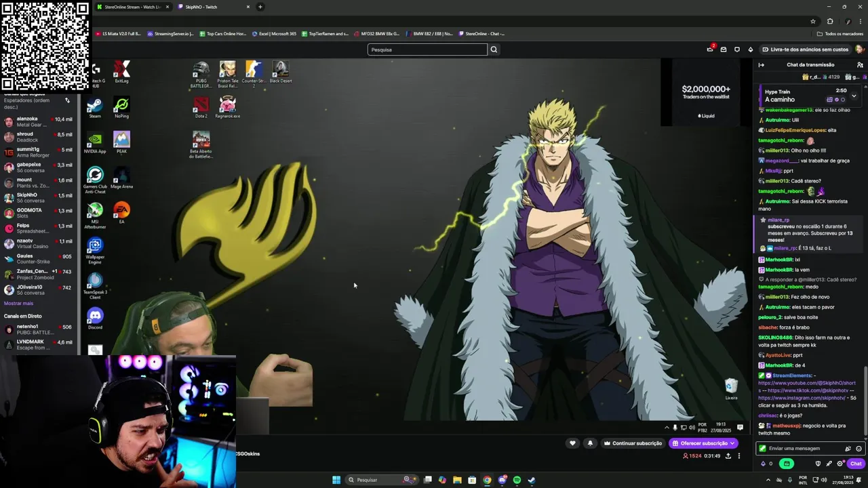Open the chat settings gear
Image resolution: width=868 pixels, height=488 pixels.
pos(840,464)
